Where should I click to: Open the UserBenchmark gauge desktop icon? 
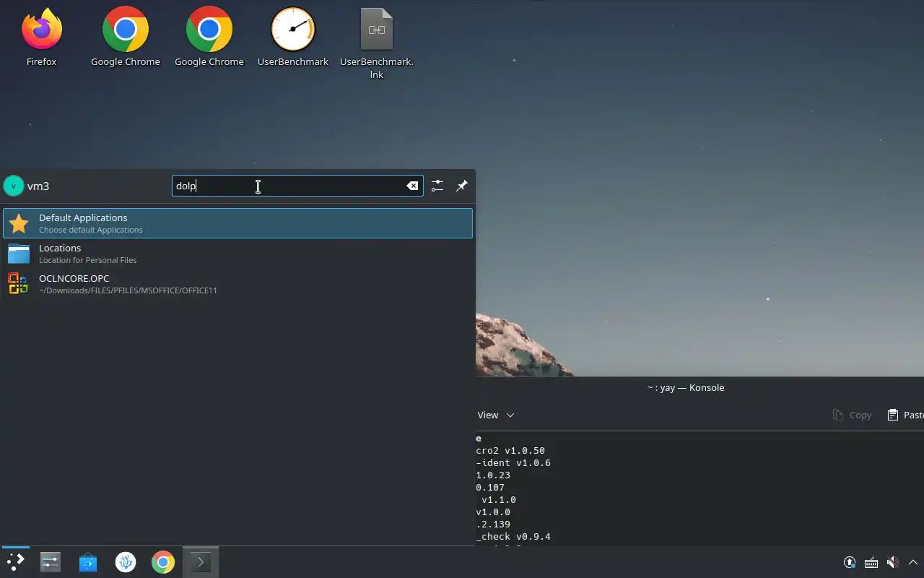[292, 38]
